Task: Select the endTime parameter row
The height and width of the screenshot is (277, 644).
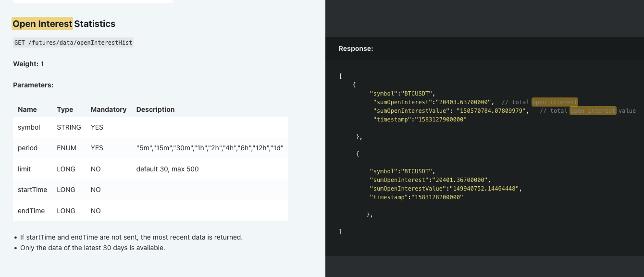Action: [x=150, y=211]
